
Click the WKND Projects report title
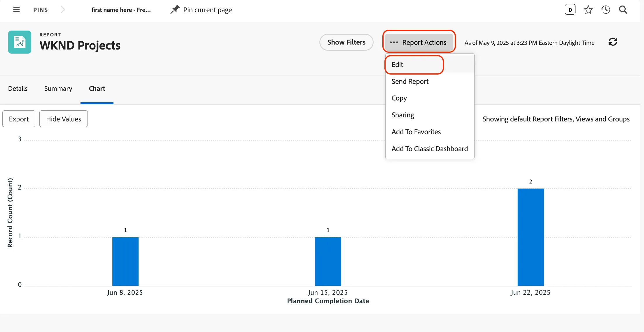[x=80, y=45]
